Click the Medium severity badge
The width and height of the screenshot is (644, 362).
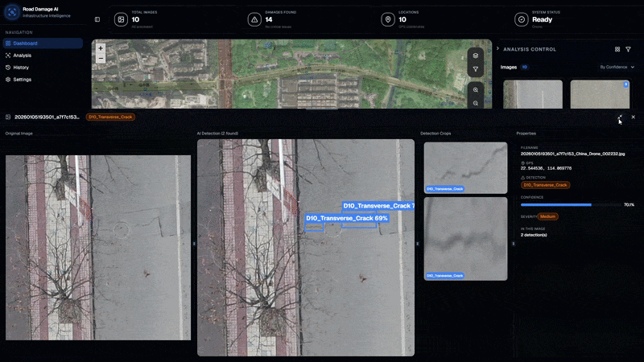click(548, 216)
